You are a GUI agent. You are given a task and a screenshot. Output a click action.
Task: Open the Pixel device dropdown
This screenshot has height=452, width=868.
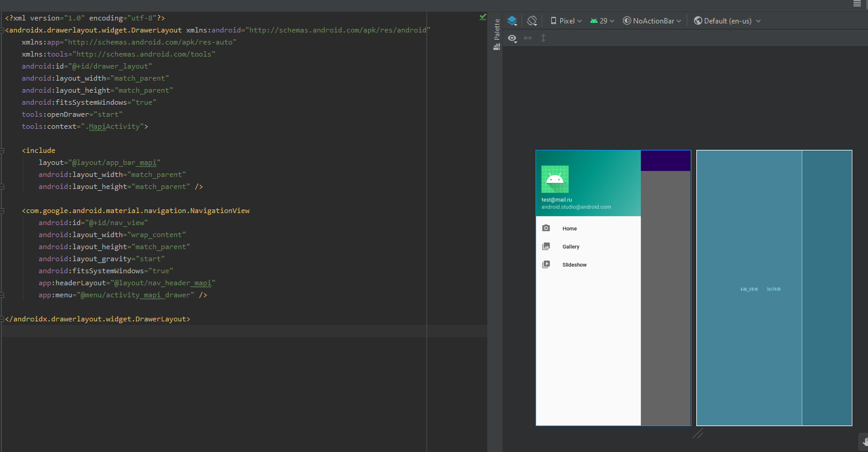pyautogui.click(x=566, y=20)
